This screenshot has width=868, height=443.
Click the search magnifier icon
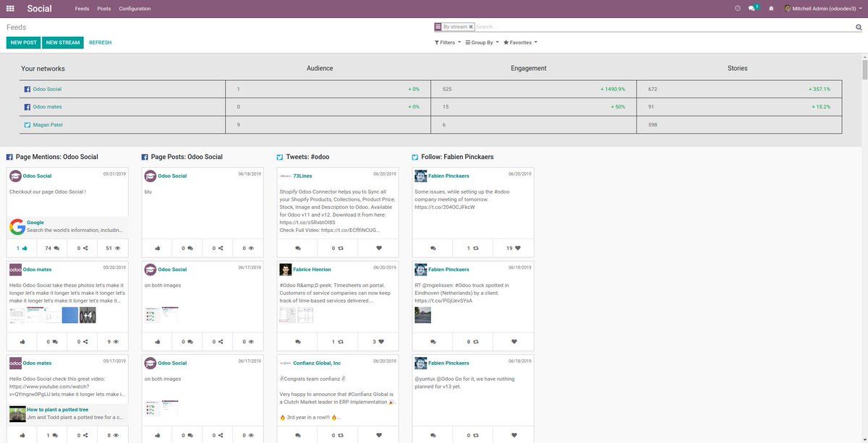[859, 27]
